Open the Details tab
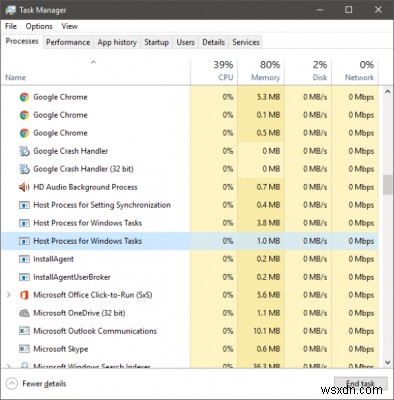 point(213,42)
